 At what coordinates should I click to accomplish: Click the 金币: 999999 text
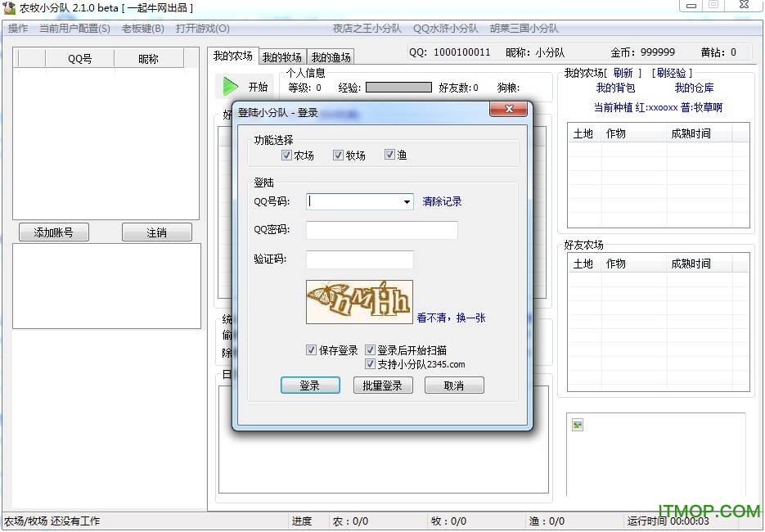(642, 52)
